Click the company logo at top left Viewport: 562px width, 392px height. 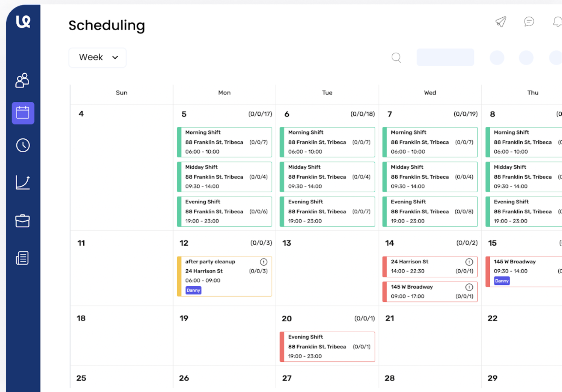22,21
